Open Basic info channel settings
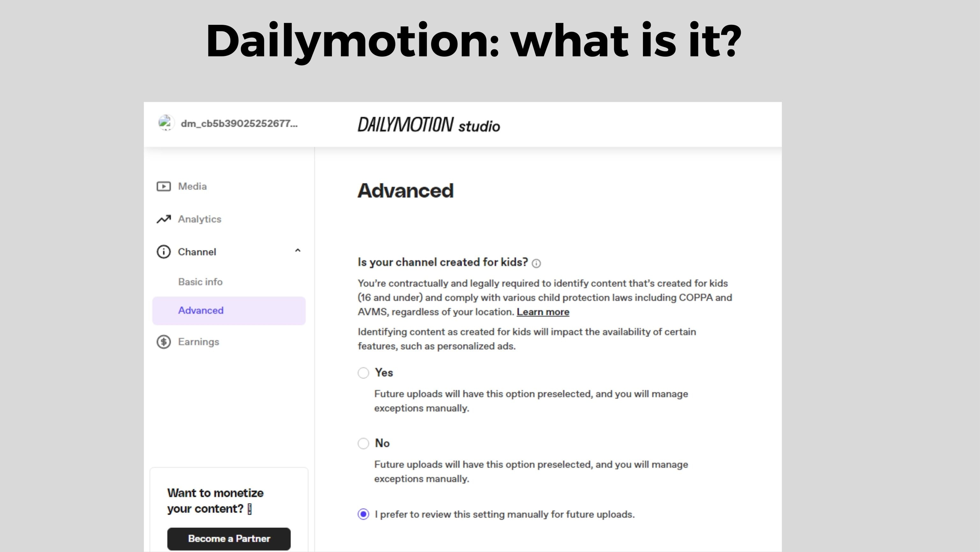Screen dimensions: 980x552 [x=200, y=281]
